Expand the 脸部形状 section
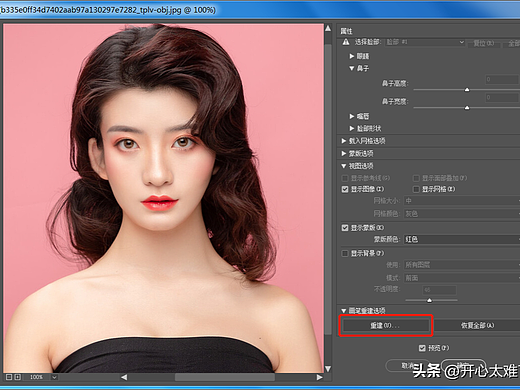Viewport: 520px width, 390px height. [351, 128]
